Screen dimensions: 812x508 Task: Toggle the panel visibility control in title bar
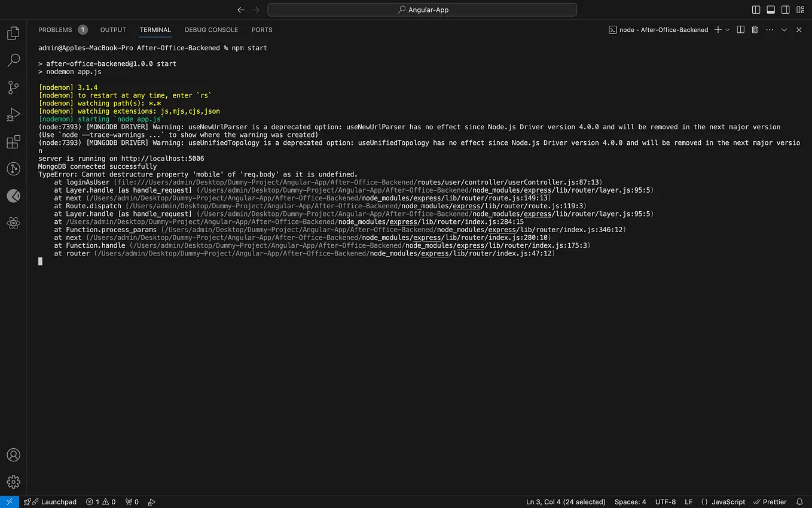770,9
